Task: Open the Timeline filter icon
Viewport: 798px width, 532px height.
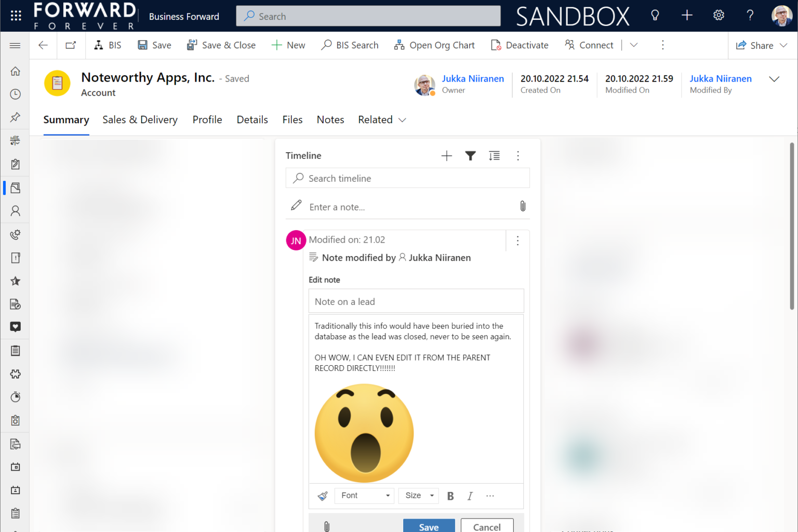Action: pos(470,155)
